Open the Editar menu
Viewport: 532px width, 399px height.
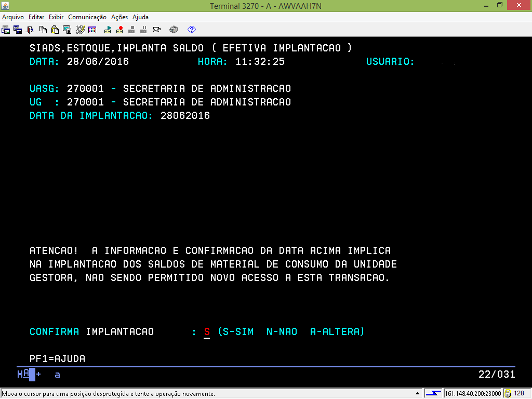tap(36, 17)
